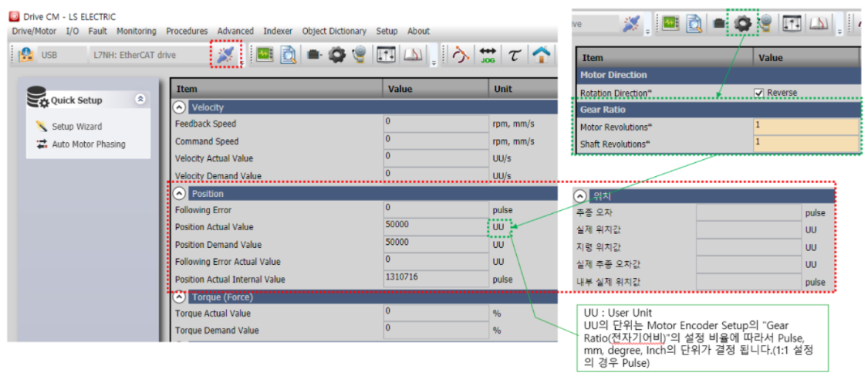Launch the Setup Wizard

tap(76, 127)
